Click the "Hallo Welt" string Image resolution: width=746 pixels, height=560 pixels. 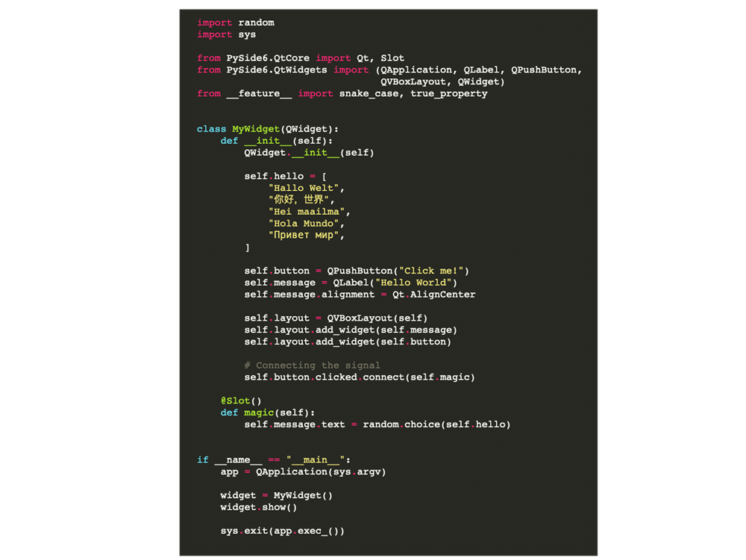click(304, 188)
